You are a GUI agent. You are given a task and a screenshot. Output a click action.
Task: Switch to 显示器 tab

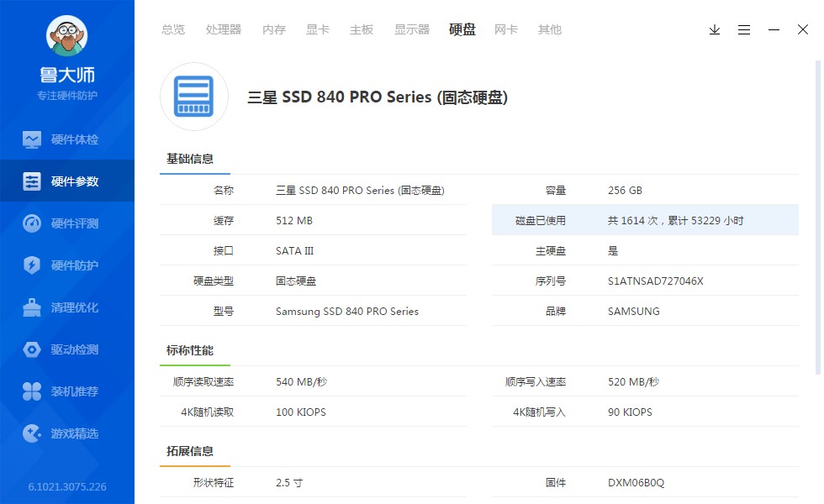pyautogui.click(x=412, y=30)
